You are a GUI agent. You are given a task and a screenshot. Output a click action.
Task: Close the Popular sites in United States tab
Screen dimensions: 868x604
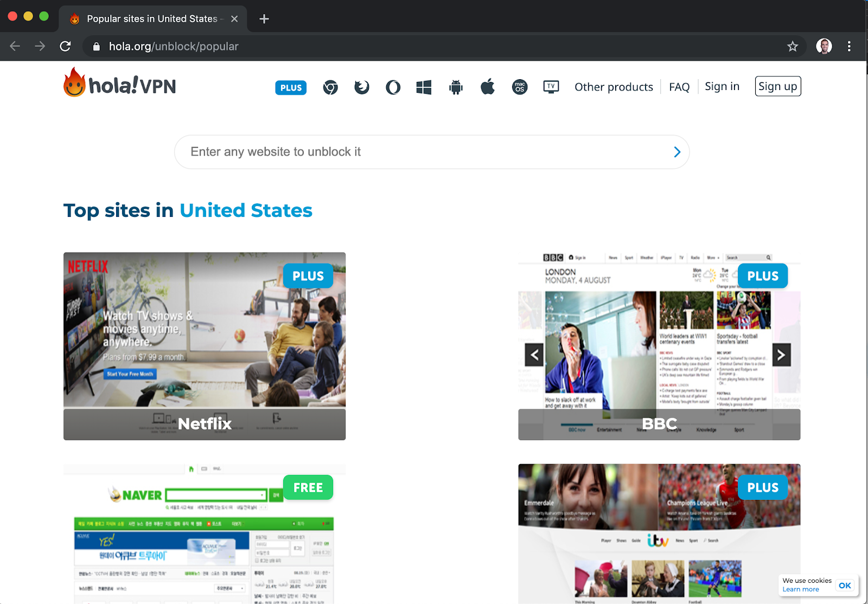(234, 19)
